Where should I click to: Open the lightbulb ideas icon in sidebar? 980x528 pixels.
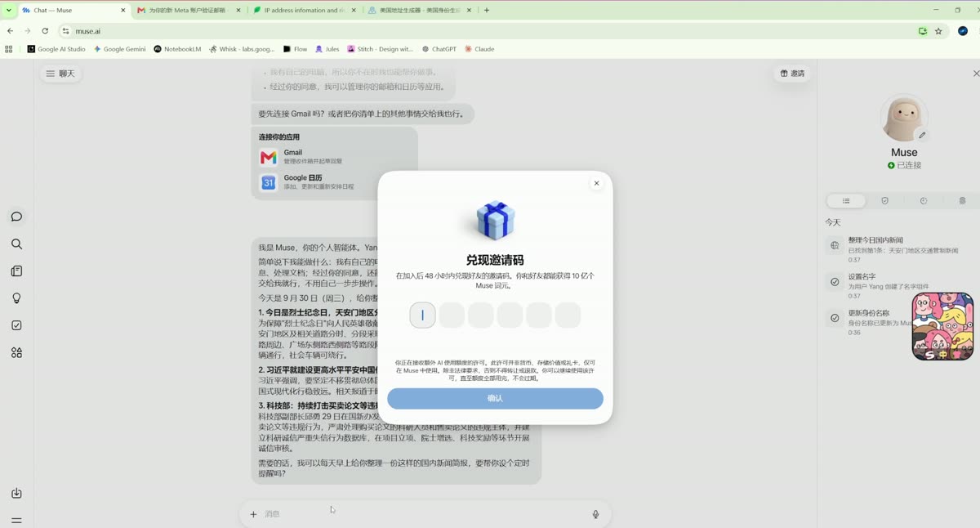16,298
